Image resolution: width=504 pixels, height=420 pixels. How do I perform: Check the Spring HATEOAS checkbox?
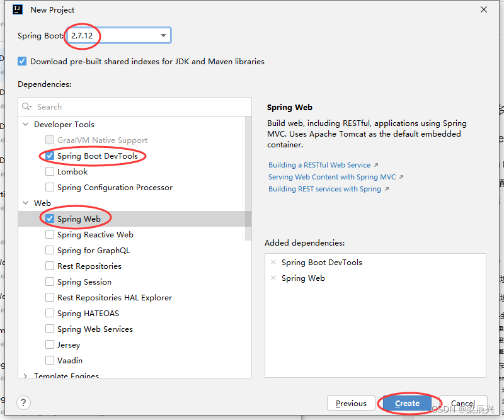click(50, 314)
